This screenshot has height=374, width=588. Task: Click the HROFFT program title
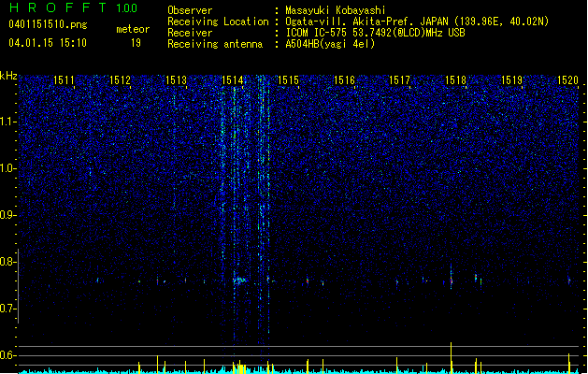tap(58, 7)
